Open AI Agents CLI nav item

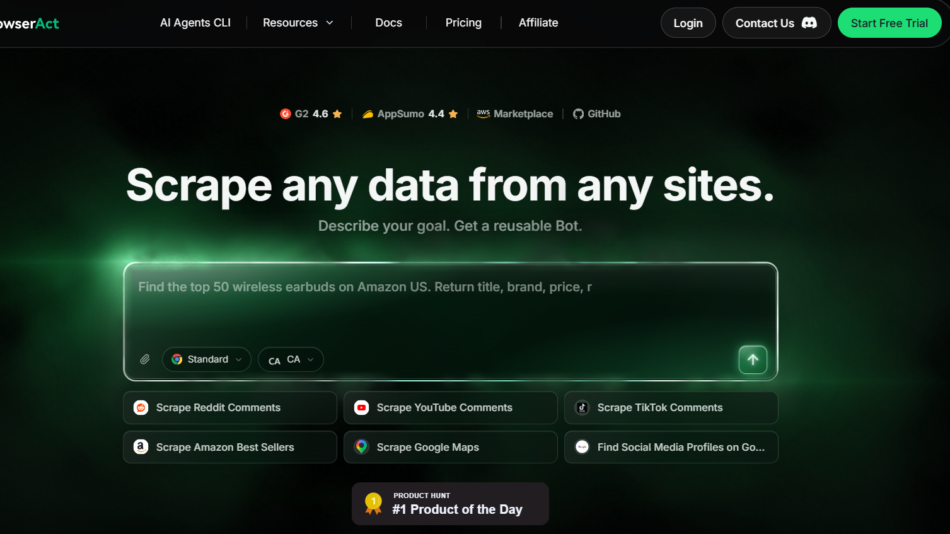click(x=195, y=23)
